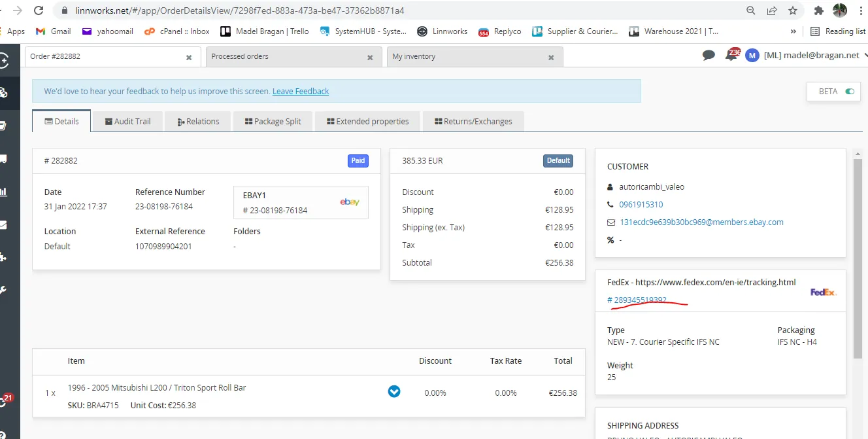868x439 pixels.
Task: Click the browser forward arrow
Action: [17, 10]
